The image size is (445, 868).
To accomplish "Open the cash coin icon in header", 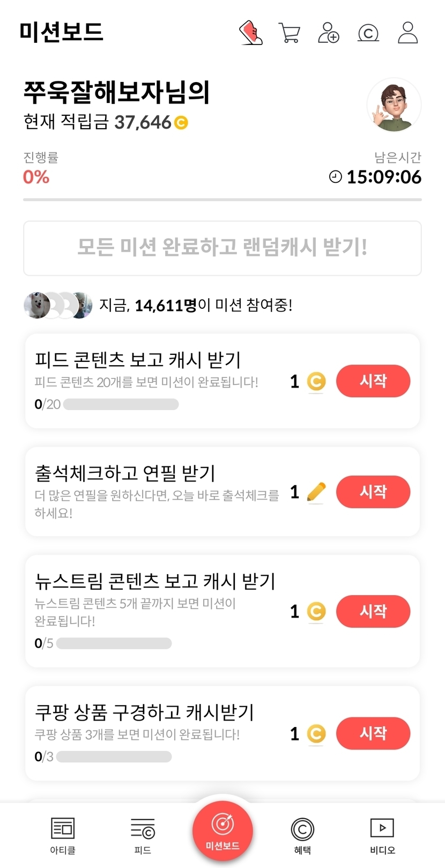I will [x=368, y=33].
